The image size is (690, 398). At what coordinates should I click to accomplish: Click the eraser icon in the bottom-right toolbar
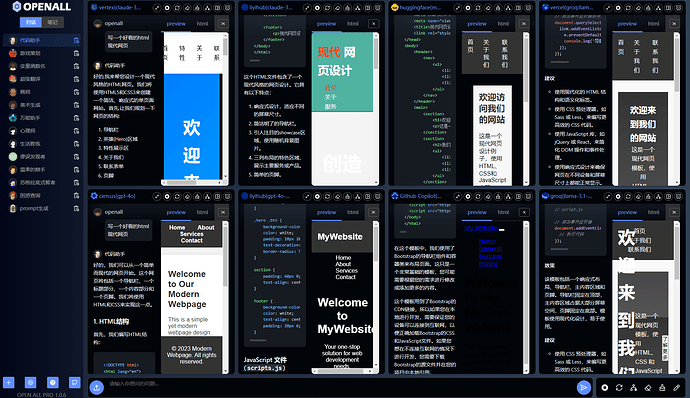click(648, 387)
